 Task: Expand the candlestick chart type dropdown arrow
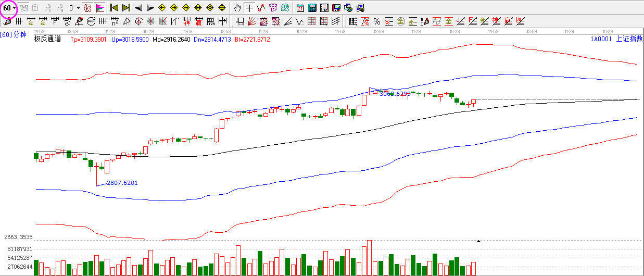point(78,8)
